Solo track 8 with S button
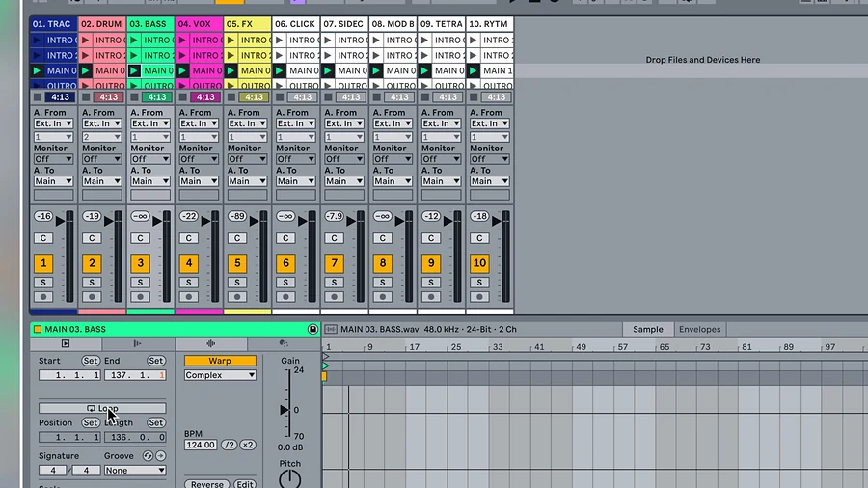This screenshot has height=488, width=868. pos(383,283)
